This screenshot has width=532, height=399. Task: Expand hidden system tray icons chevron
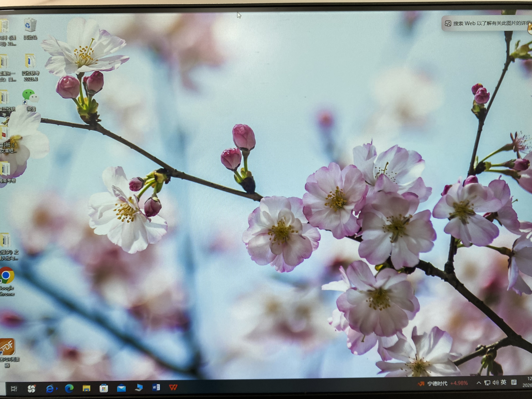pos(479,383)
